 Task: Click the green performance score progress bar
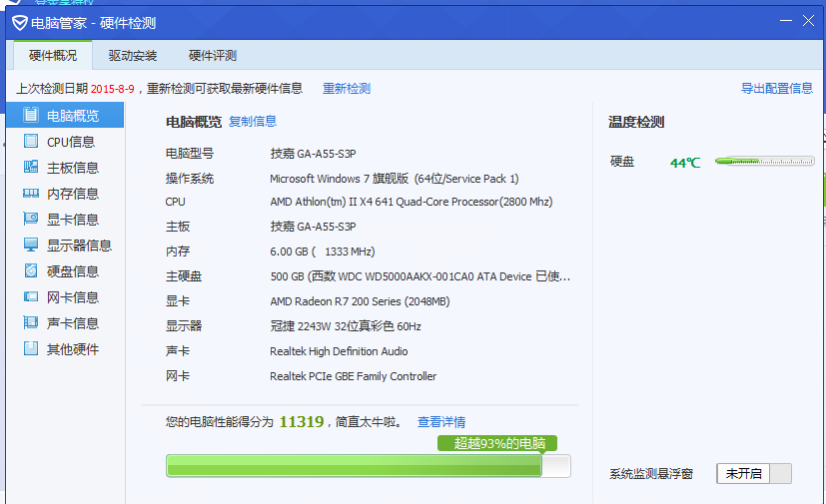(x=369, y=466)
